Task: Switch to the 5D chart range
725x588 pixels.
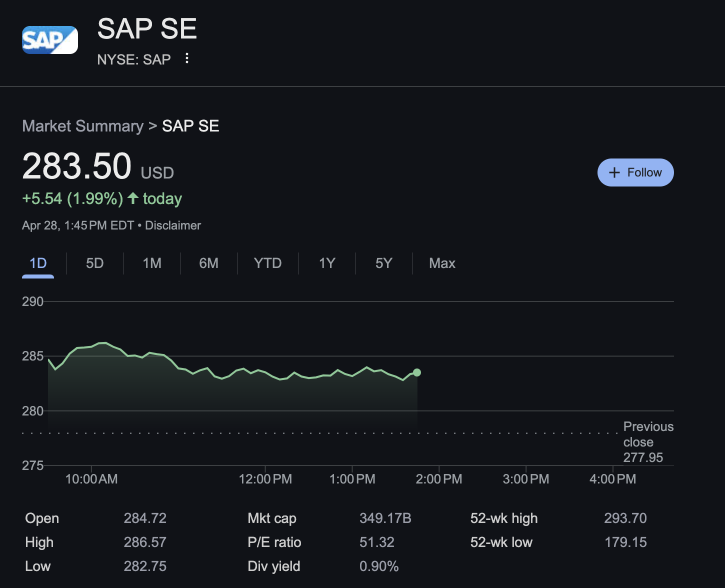Action: click(94, 263)
